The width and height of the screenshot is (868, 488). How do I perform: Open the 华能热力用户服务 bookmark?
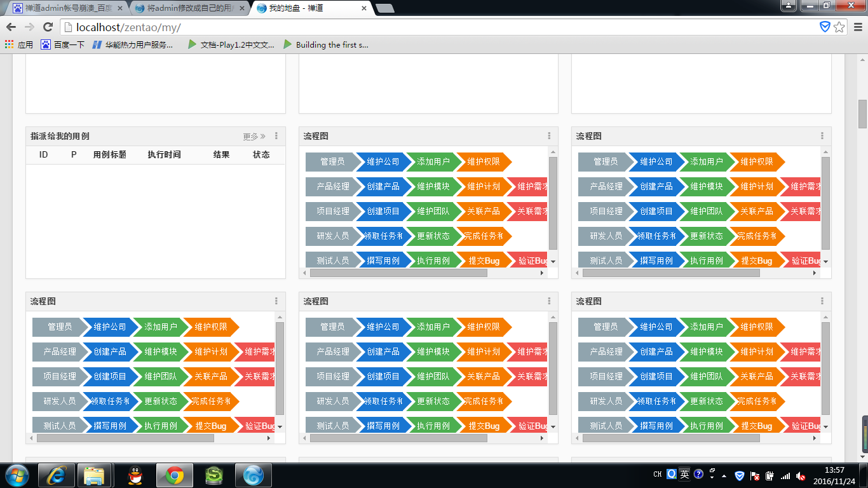[x=133, y=45]
